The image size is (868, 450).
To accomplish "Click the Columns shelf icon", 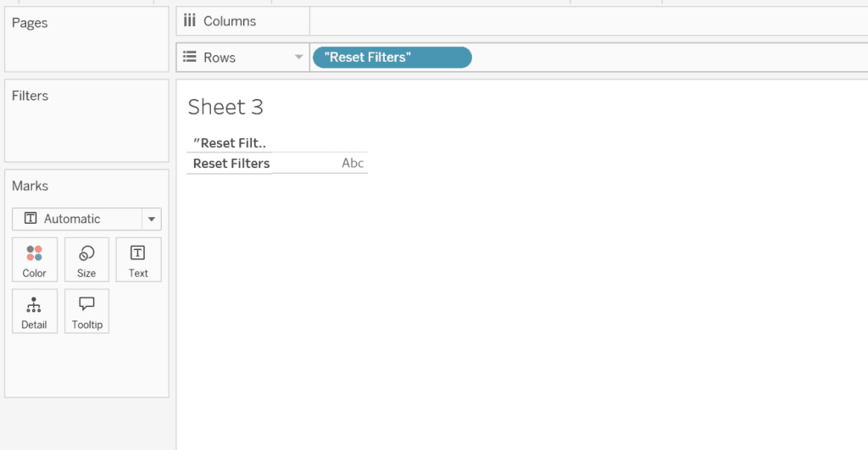I will tap(190, 21).
